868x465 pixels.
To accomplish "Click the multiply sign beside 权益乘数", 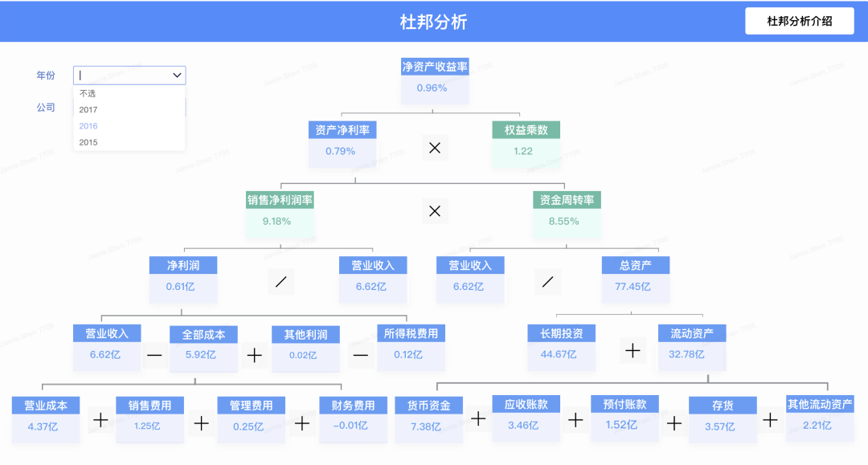I will point(435,148).
